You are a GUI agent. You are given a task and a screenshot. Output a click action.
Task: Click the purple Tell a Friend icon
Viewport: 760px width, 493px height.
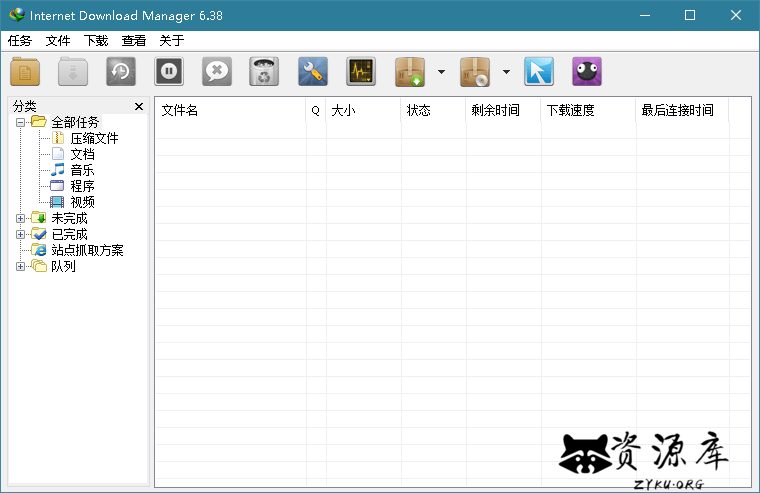coord(586,72)
